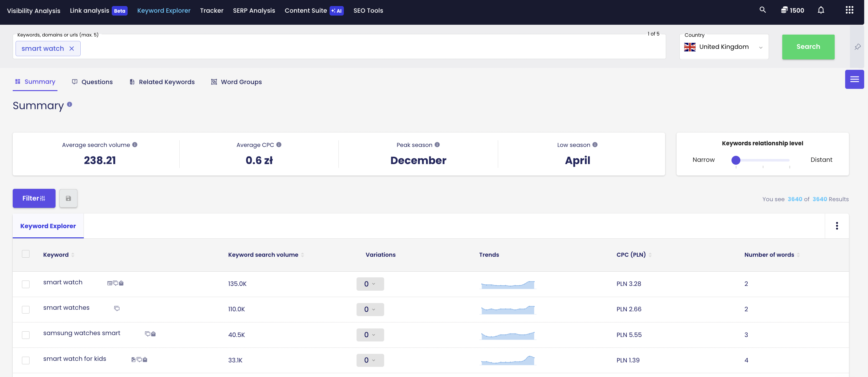This screenshot has width=868, height=377.
Task: Switch to the Keyword Explorer table tab
Action: point(48,226)
